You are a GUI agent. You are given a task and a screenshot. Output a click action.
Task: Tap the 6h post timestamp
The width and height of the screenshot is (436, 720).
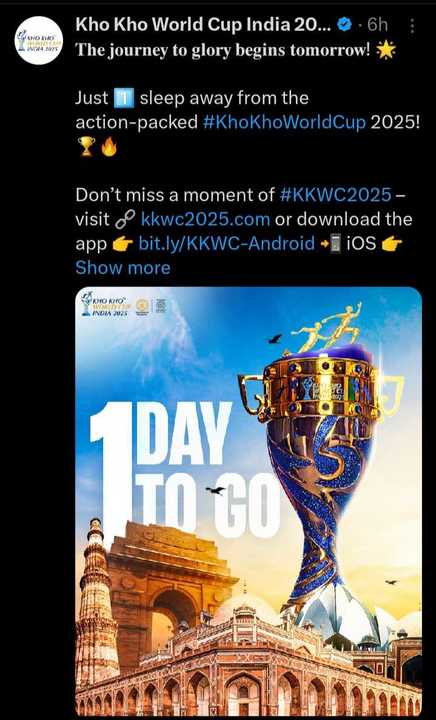pyautogui.click(x=378, y=25)
